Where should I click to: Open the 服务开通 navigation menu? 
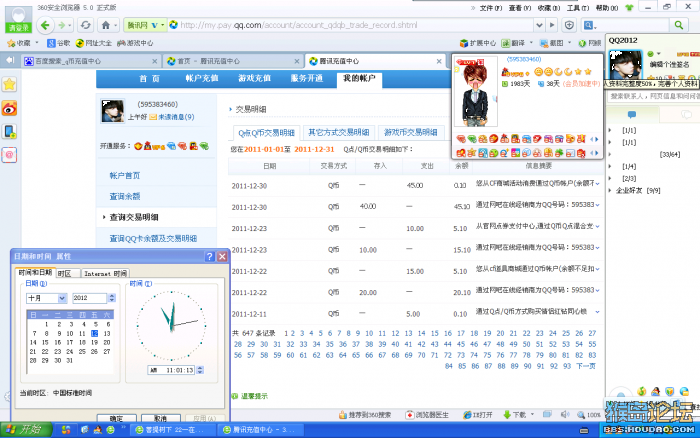[307, 78]
